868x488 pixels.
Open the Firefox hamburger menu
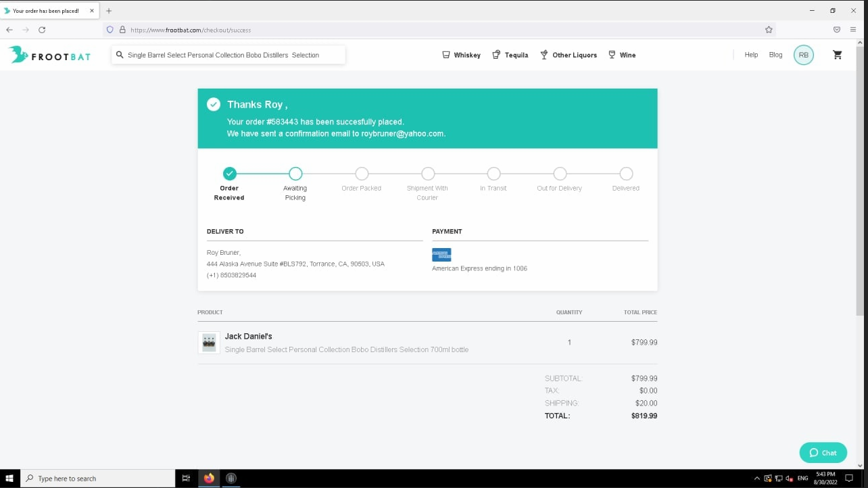point(853,30)
